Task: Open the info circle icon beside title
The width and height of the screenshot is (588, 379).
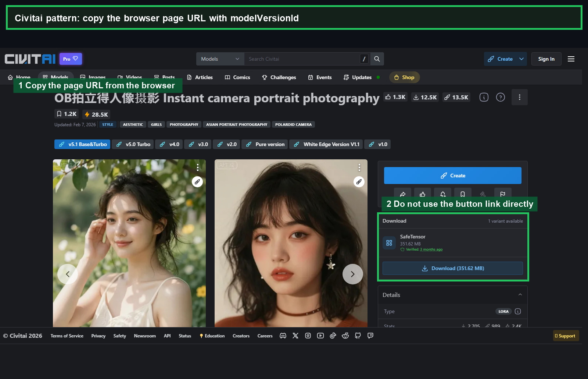Action: click(484, 97)
